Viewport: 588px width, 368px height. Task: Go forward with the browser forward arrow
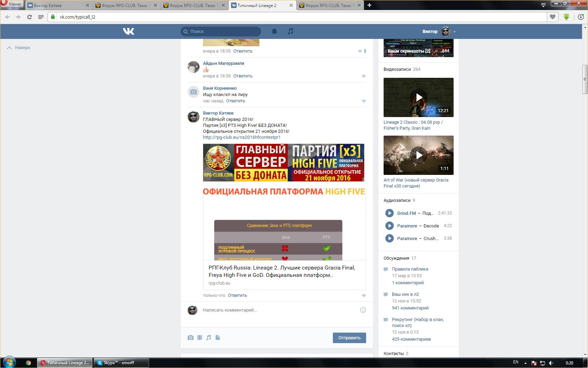[x=18, y=17]
